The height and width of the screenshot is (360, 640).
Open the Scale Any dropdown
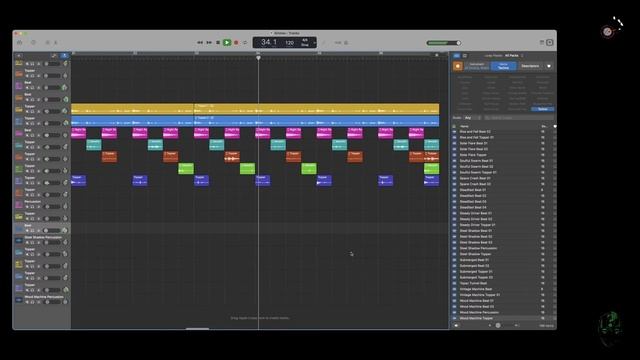point(472,118)
